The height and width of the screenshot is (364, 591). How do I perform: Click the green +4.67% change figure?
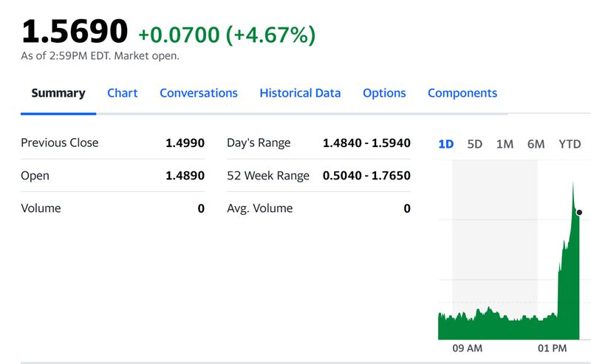270,35
